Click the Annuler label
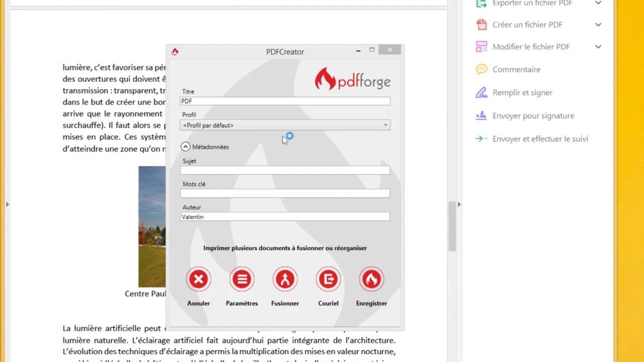 tap(198, 303)
